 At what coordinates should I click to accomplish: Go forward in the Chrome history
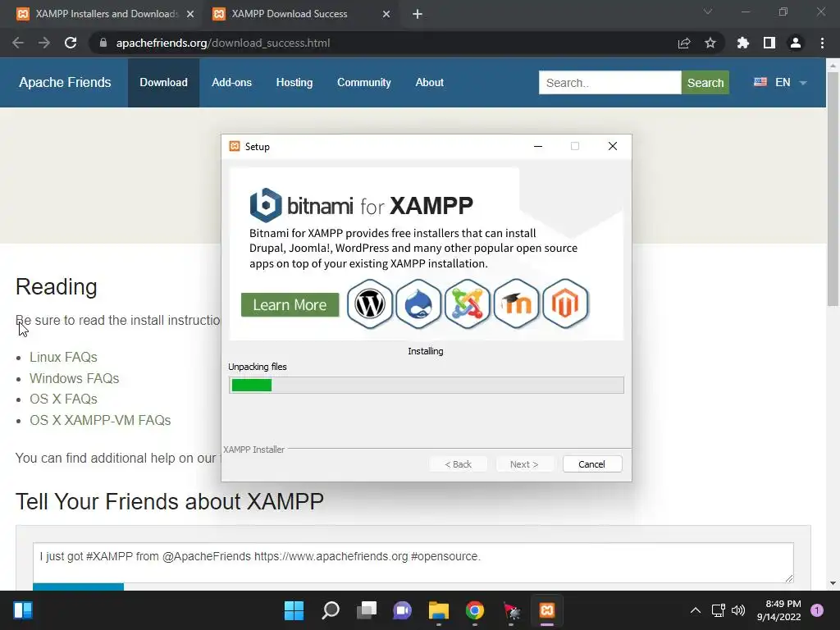point(44,43)
